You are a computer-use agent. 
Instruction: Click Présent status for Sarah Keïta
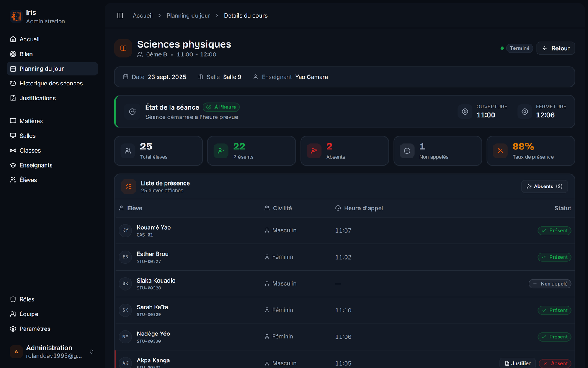point(554,310)
